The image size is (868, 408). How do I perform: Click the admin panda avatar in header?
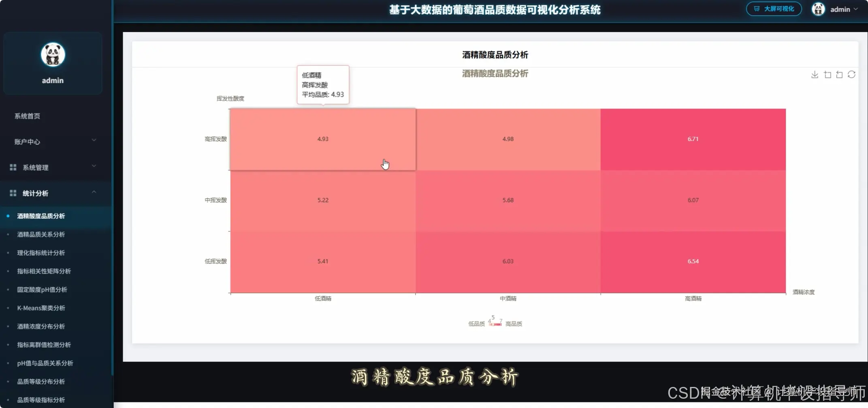click(818, 9)
